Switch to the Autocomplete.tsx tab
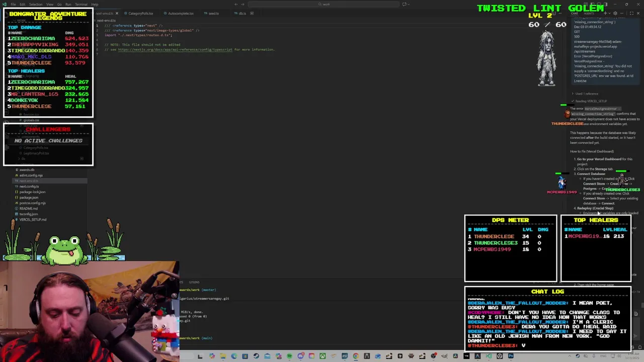Image resolution: width=644 pixels, height=362 pixels. [181, 14]
